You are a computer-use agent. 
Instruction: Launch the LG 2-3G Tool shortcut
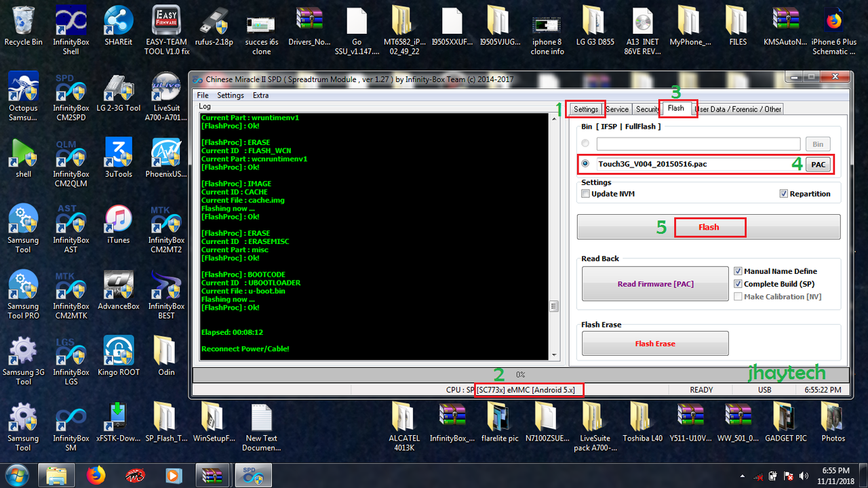tap(119, 92)
